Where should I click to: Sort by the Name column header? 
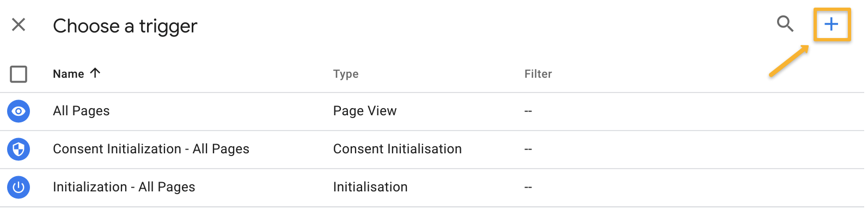click(x=69, y=74)
